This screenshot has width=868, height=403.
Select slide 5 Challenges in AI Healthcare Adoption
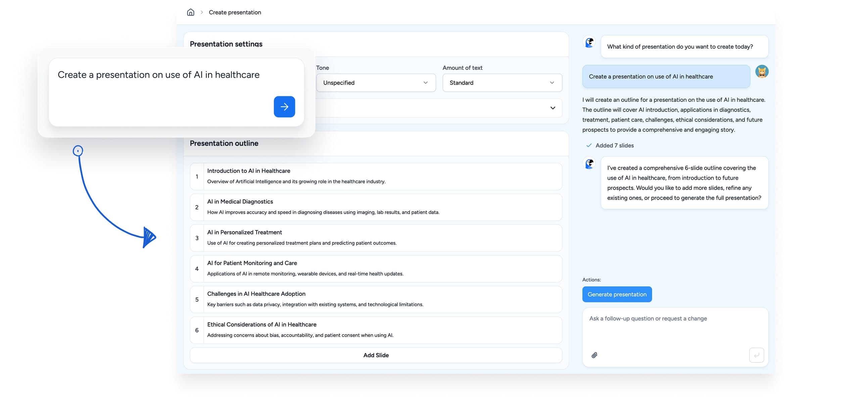coord(376,299)
